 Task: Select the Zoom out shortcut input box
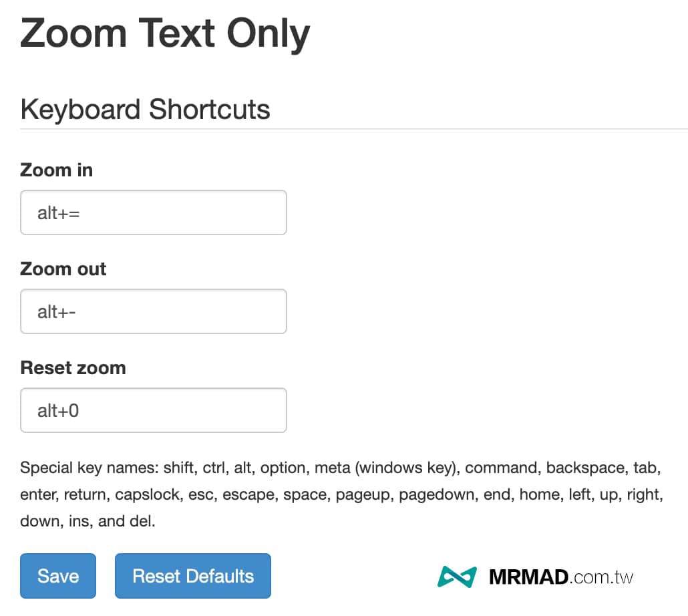[154, 311]
